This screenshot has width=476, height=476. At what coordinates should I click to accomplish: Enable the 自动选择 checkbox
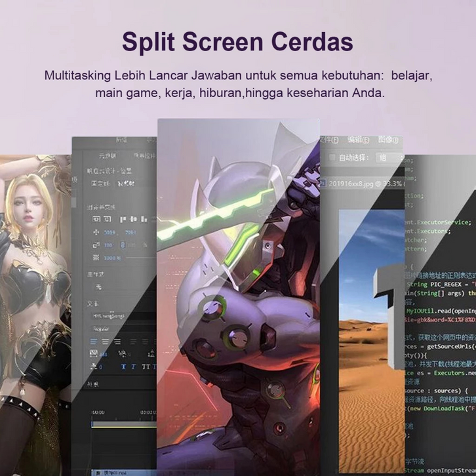332,157
